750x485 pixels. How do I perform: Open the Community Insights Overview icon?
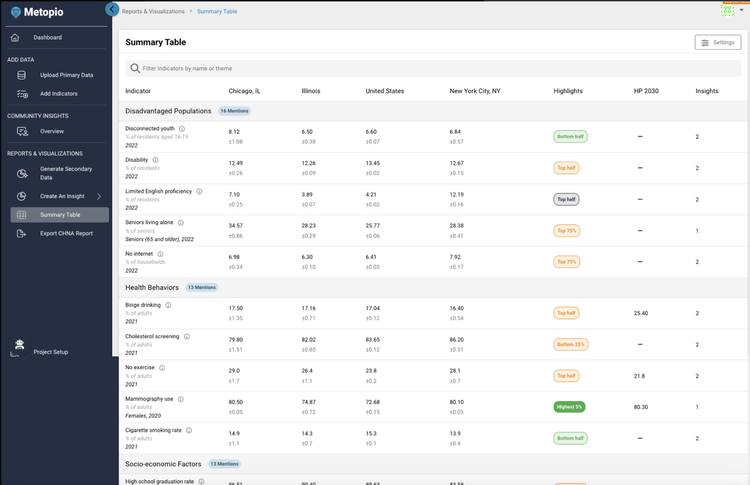point(22,131)
